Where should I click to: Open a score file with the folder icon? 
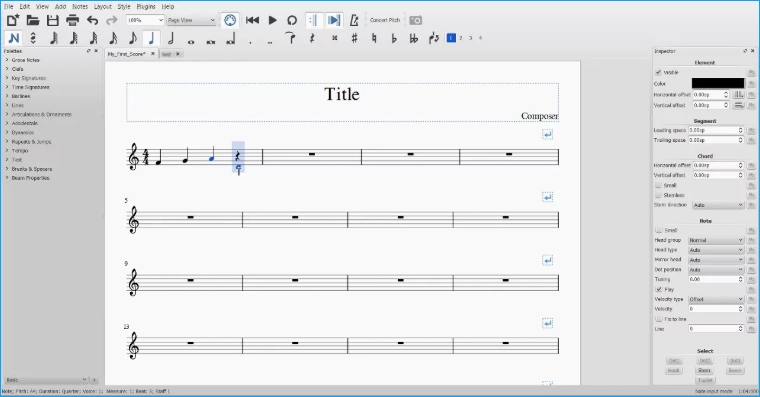point(33,20)
